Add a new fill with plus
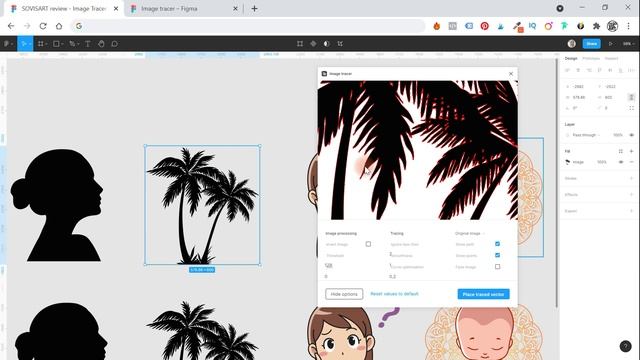This screenshot has width=640, height=360. pos(631,151)
